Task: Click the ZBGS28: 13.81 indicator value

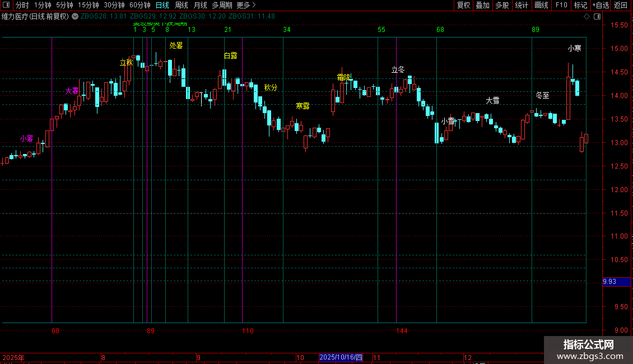Action: coord(103,17)
